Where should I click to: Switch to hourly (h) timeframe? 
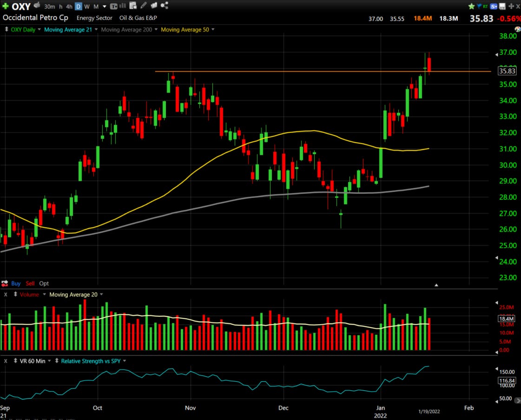[61, 7]
